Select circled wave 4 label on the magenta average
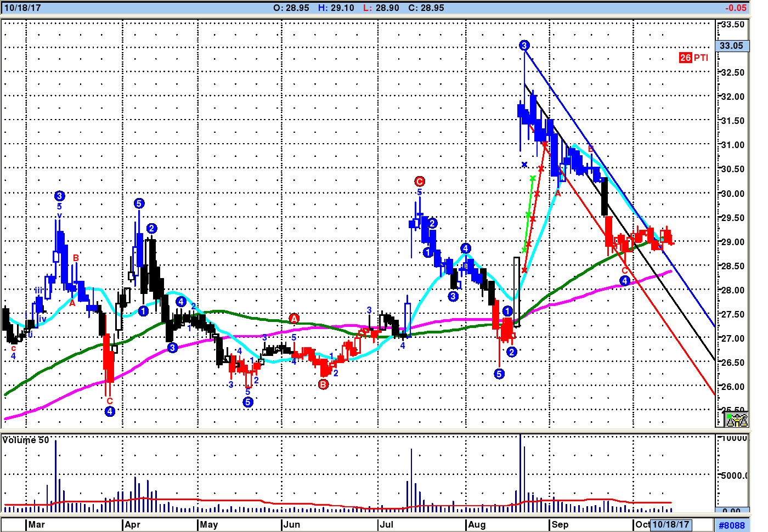 (x=625, y=281)
